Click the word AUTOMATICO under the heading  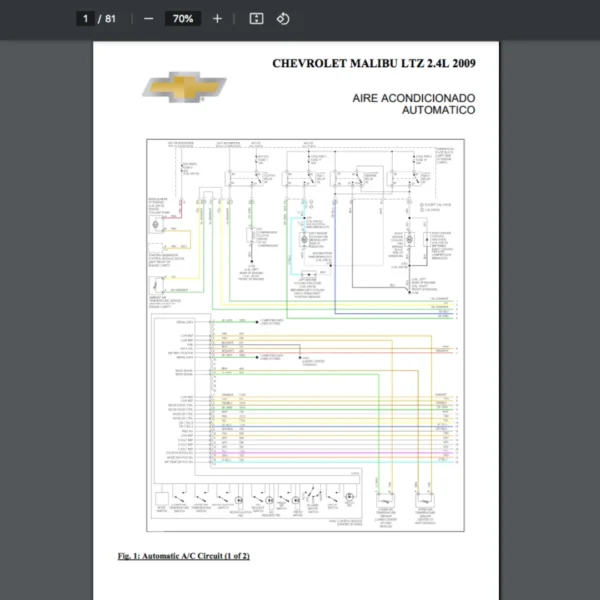click(438, 110)
